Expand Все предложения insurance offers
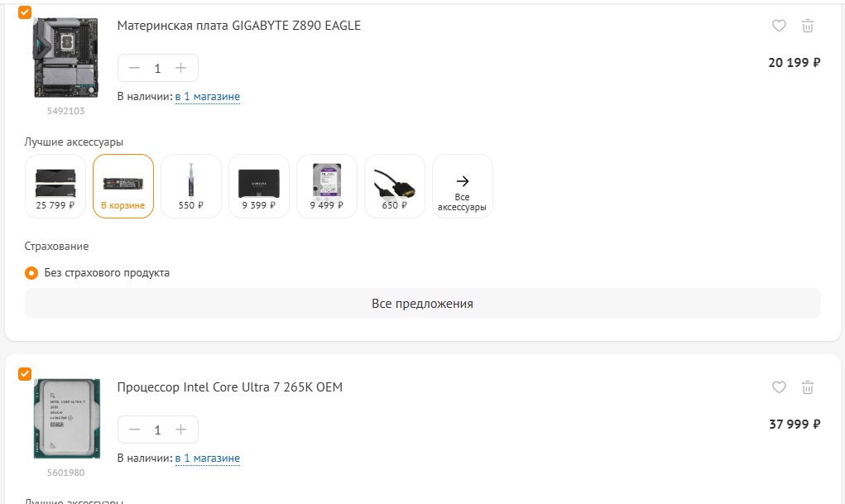Image resolution: width=845 pixels, height=504 pixels. (x=422, y=303)
